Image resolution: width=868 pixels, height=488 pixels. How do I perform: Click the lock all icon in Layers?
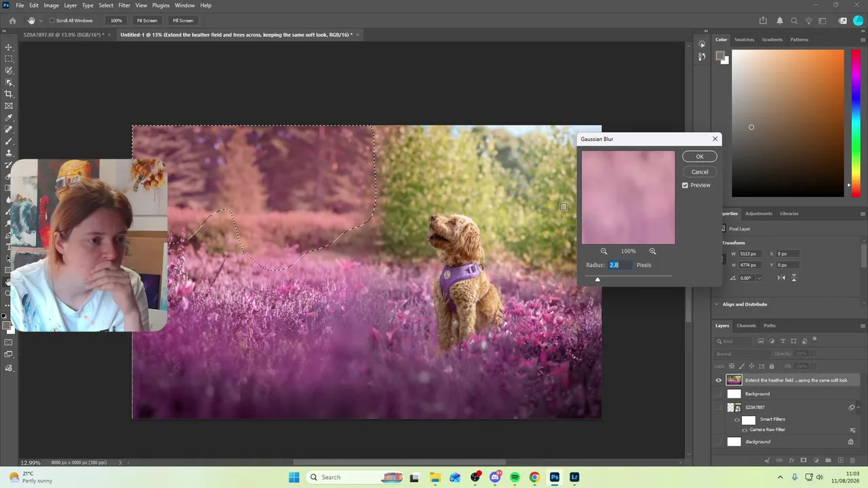coord(771,367)
